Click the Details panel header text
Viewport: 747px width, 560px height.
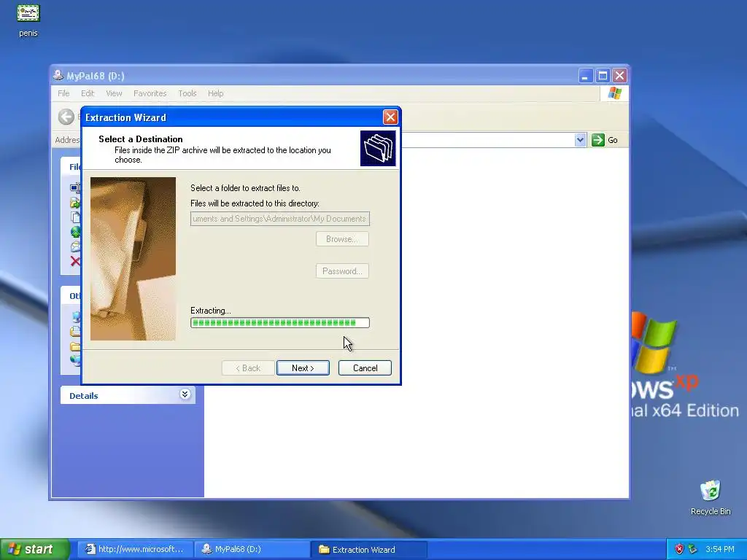83,396
